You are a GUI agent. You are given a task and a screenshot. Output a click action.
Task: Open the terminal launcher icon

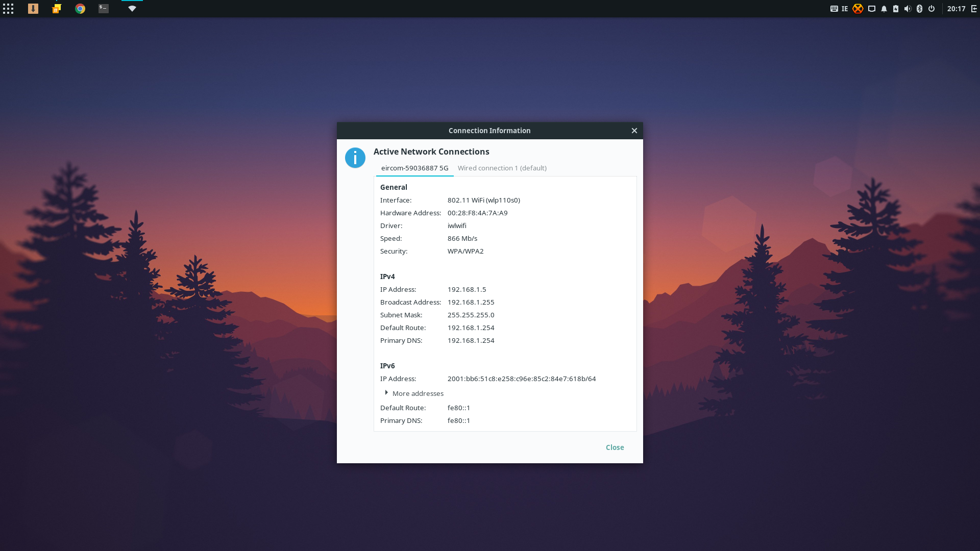pyautogui.click(x=104, y=9)
